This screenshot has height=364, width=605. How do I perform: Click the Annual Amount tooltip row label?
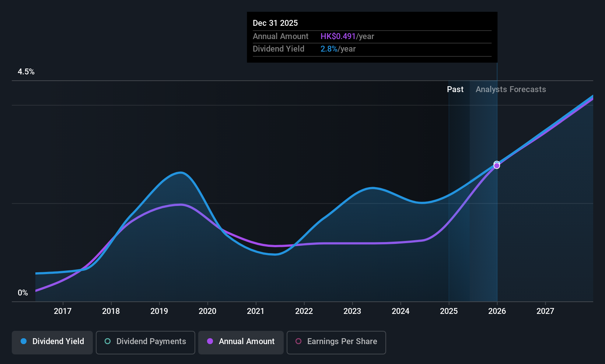tap(280, 36)
